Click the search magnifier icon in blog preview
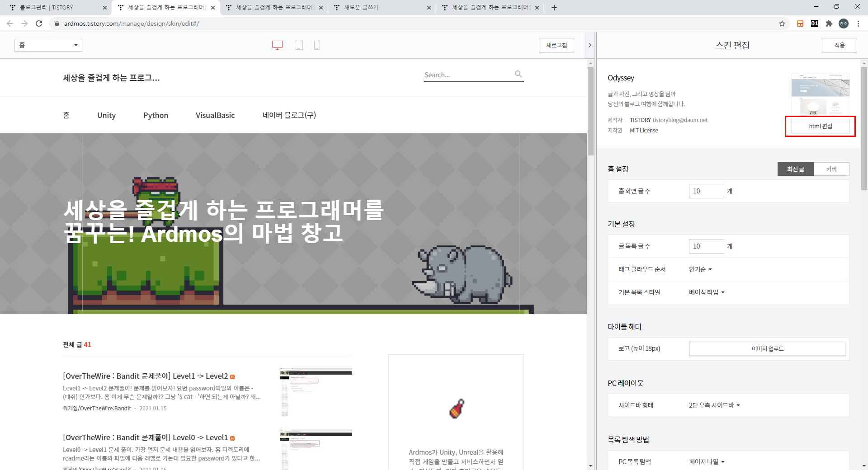Screen dimensions: 868x470 click(519, 74)
